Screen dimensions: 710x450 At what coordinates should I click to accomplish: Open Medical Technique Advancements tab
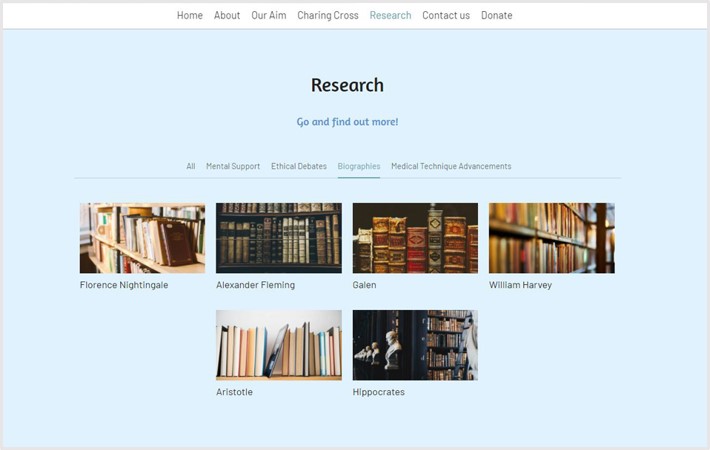coord(451,166)
